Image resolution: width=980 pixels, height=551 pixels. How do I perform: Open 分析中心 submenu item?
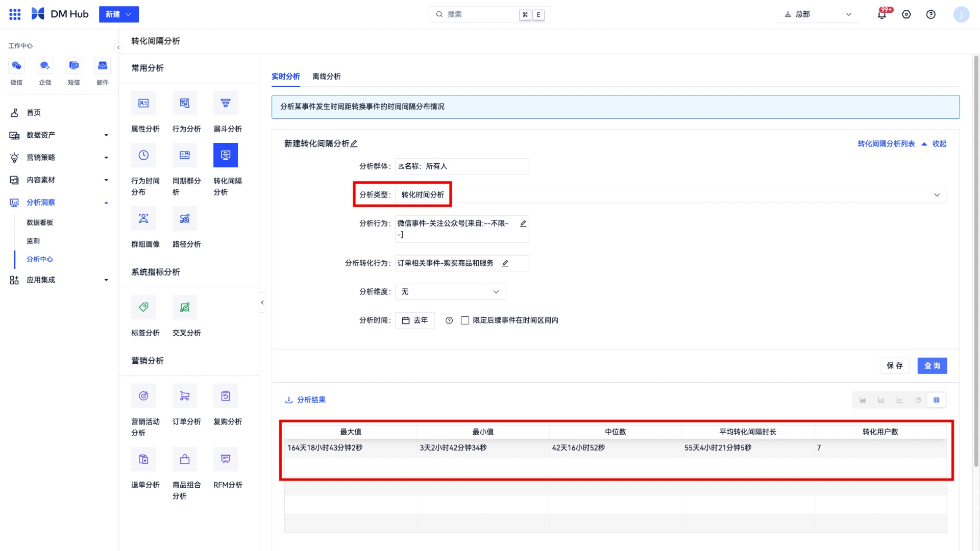tap(40, 259)
